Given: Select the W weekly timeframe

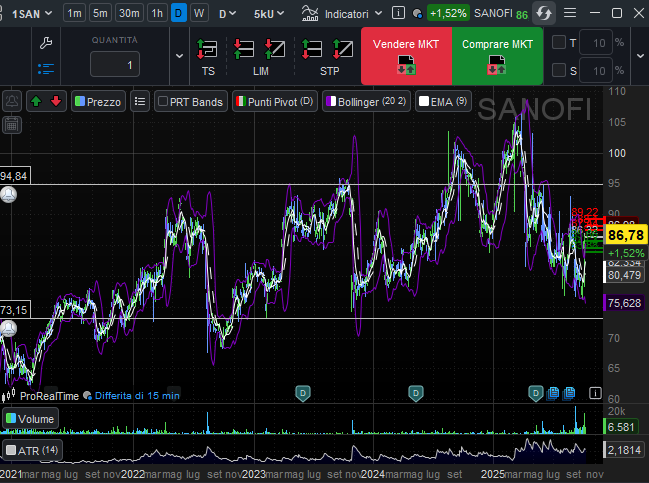Looking at the screenshot, I should coord(198,14).
